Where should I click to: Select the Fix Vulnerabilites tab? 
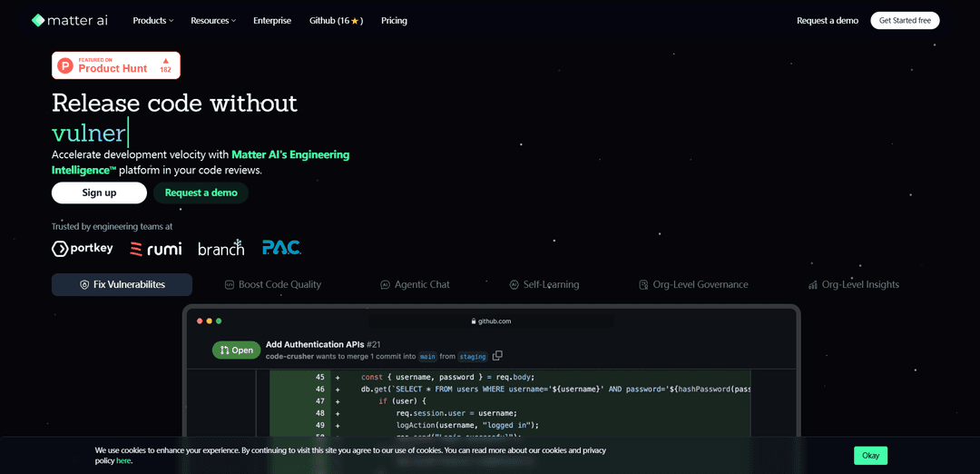(x=122, y=284)
